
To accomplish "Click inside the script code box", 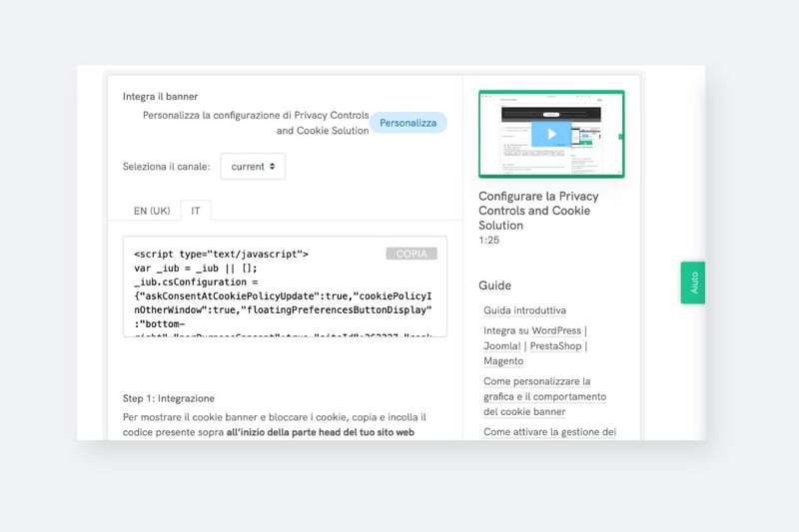I will (x=285, y=286).
